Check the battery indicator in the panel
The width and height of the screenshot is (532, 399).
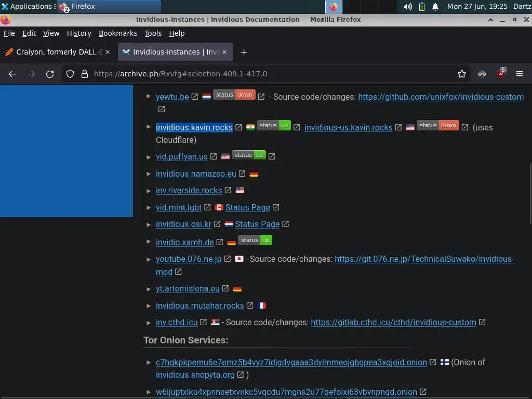click(422, 6)
